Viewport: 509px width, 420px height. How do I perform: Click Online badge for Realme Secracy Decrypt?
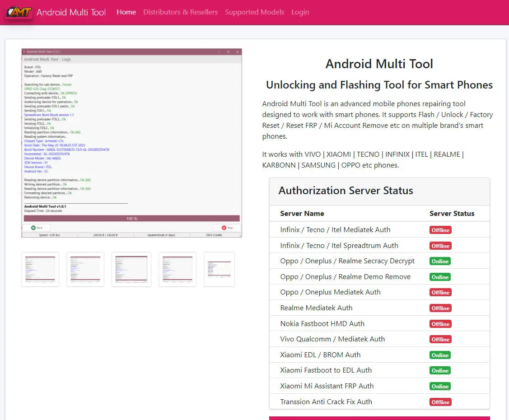tap(440, 261)
